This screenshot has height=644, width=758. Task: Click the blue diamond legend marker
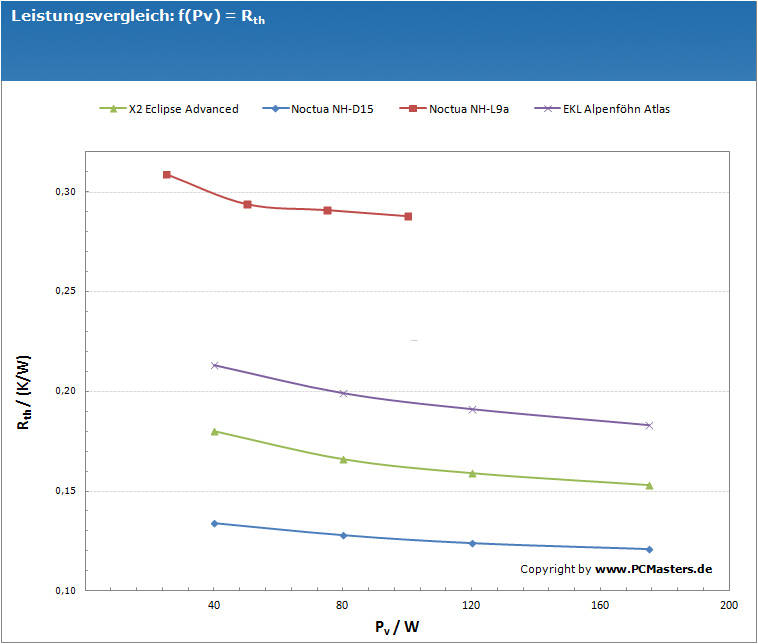[276, 109]
